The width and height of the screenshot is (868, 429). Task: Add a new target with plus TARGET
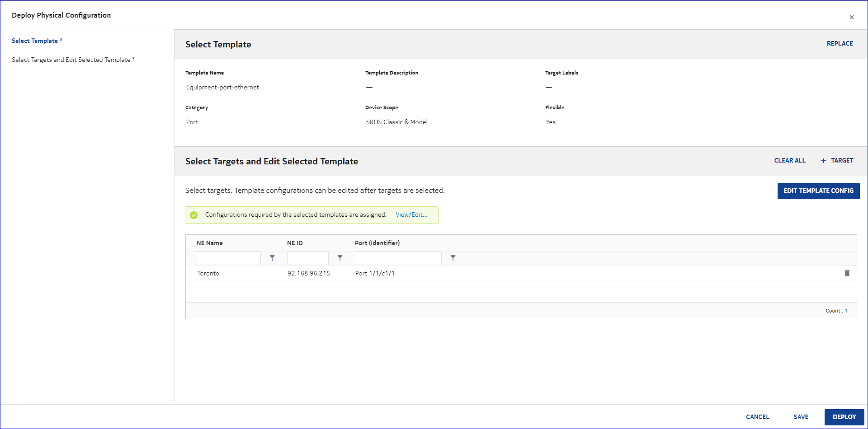point(837,161)
